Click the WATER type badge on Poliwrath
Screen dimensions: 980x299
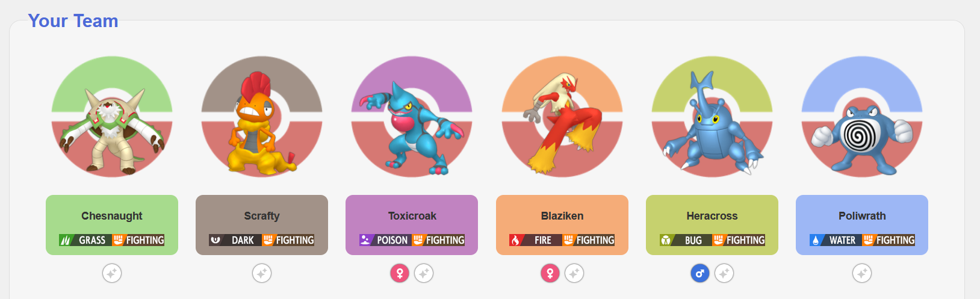pyautogui.click(x=836, y=240)
